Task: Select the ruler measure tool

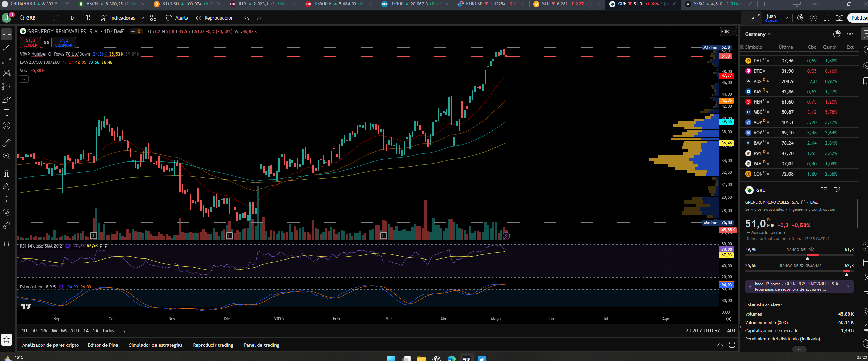Action: coord(7,143)
